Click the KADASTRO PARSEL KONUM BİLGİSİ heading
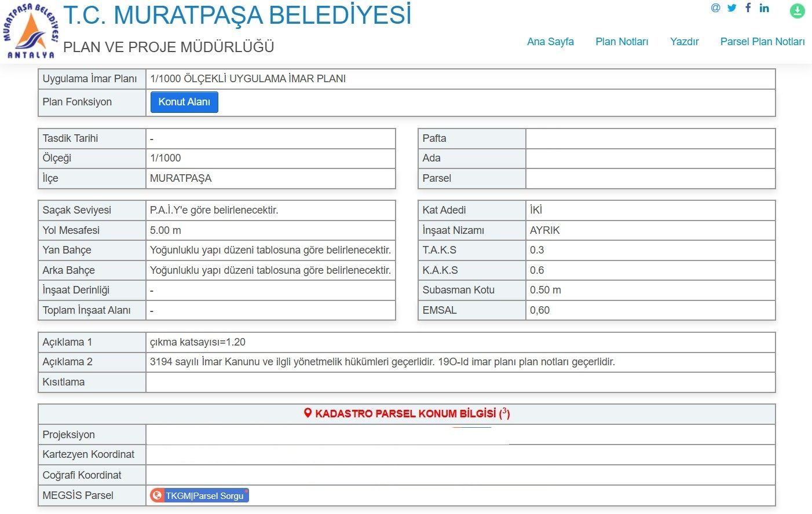Screen dimensions: 812x514 click(405, 414)
